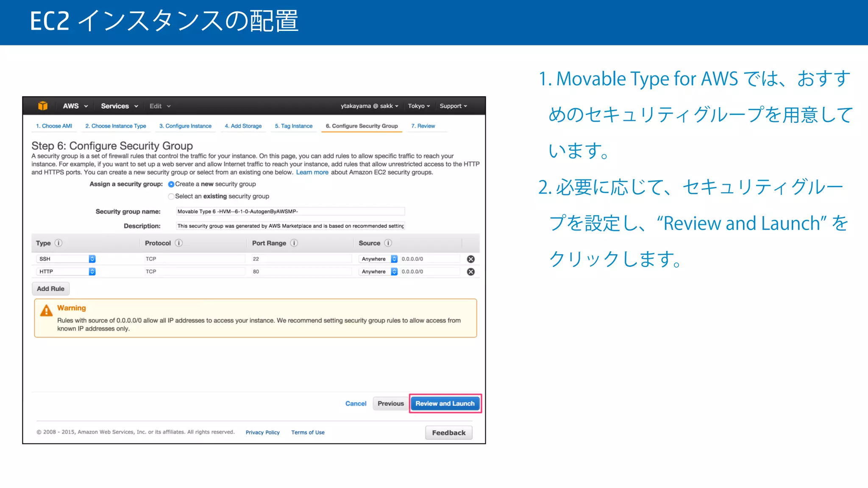This screenshot has height=488, width=868.
Task: Select an existing security group option
Action: click(x=171, y=197)
